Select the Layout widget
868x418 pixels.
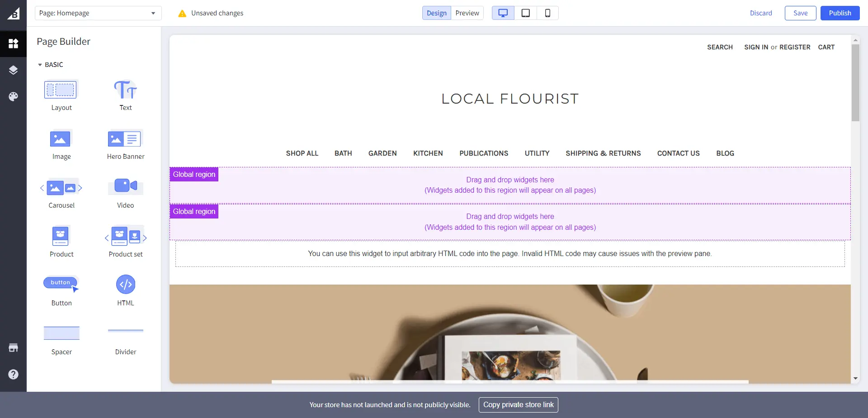point(61,95)
